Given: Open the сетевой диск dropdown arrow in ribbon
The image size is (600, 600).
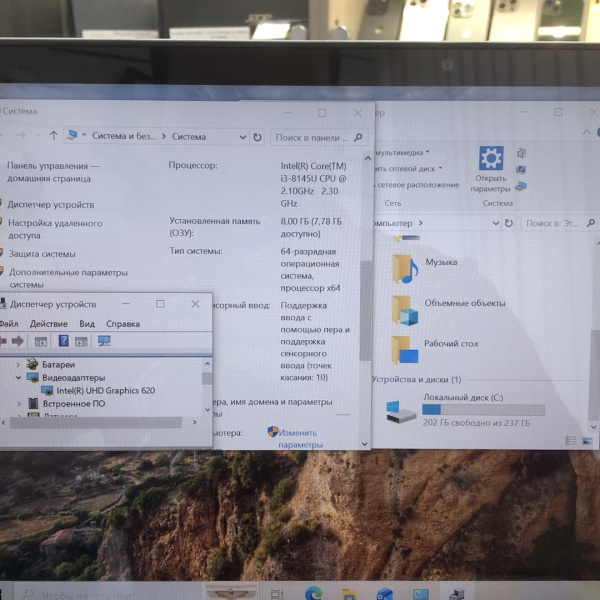Looking at the screenshot, I should (440, 168).
